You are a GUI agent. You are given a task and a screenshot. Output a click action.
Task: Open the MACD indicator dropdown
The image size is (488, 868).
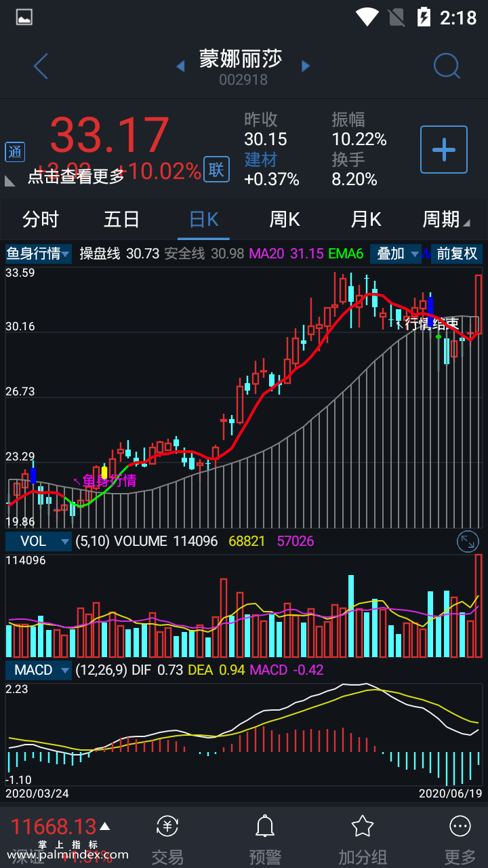39,670
